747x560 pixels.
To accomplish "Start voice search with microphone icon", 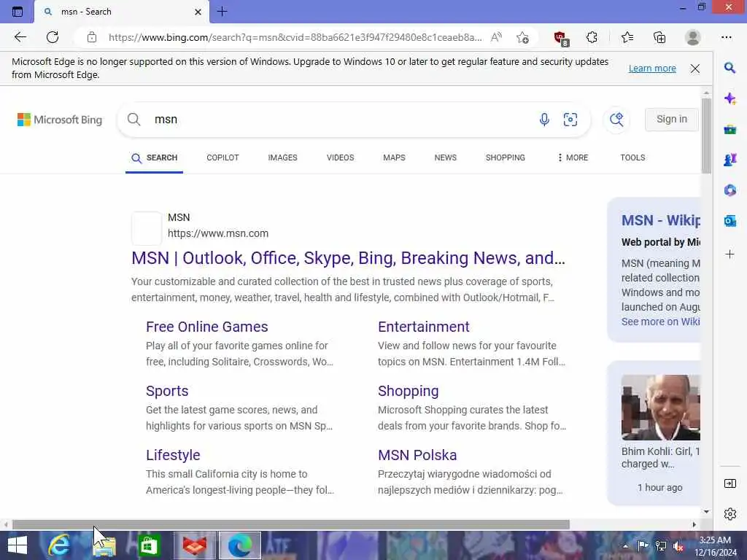I will click(544, 120).
